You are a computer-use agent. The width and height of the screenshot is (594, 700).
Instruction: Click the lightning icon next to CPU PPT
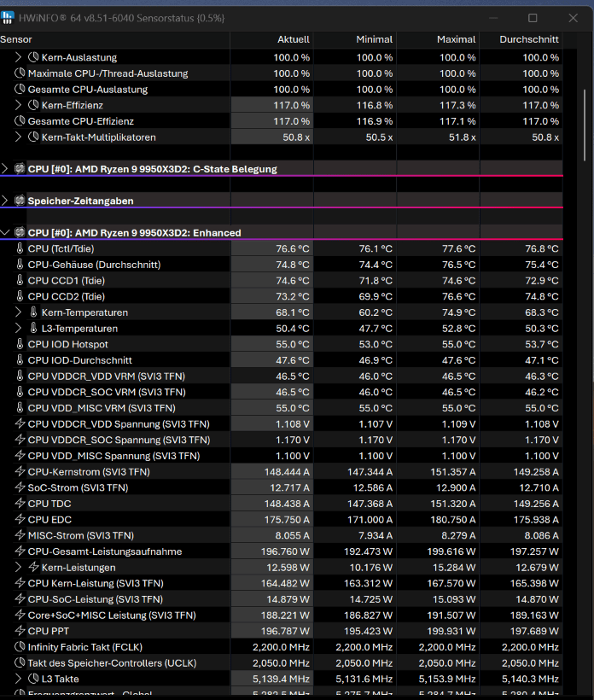click(20, 631)
